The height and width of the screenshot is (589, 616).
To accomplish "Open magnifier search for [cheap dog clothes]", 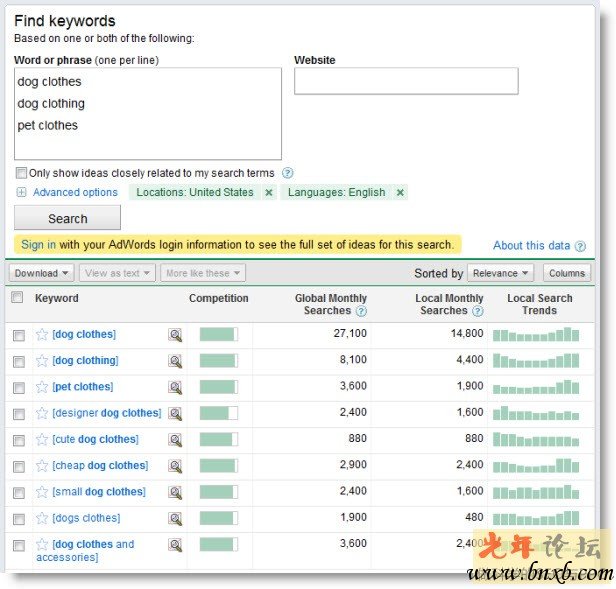I will pos(175,466).
